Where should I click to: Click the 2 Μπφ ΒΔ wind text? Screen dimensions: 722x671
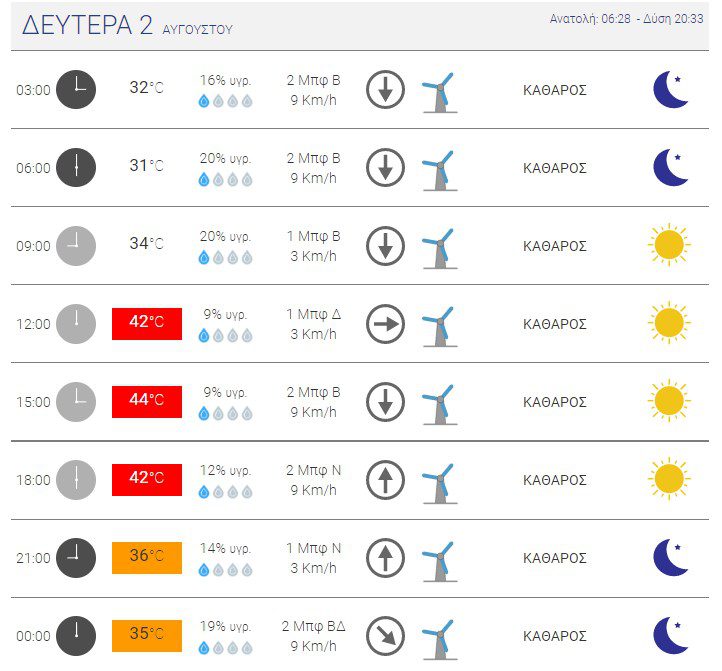click(x=314, y=626)
